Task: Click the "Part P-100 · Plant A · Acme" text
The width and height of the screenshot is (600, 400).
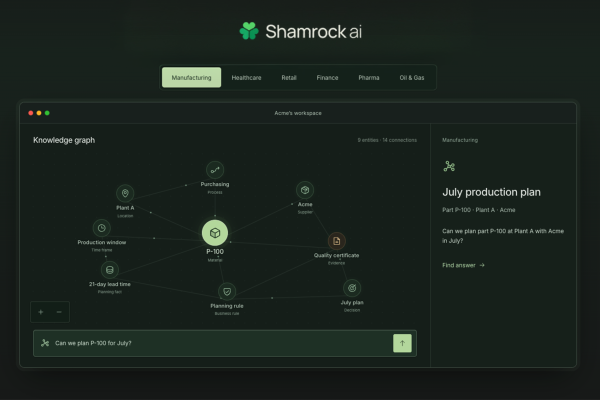Action: [479, 210]
